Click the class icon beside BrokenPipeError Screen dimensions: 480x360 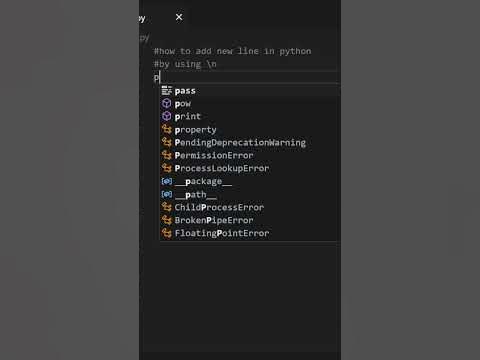(167, 220)
